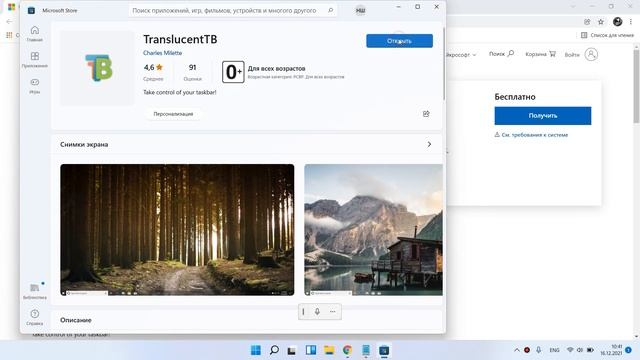Click the browser page vertical scrollbar
This screenshot has width=640, height=360.
coord(636,87)
